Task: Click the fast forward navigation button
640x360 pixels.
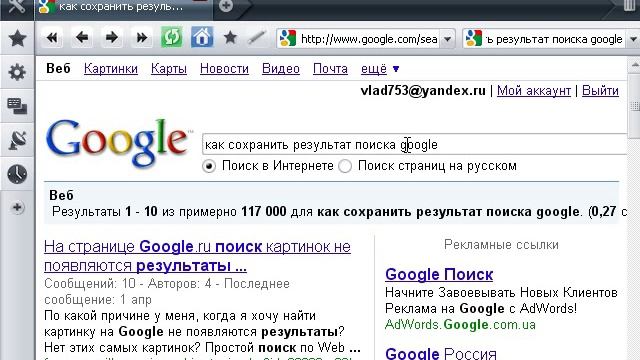Action: tap(142, 38)
